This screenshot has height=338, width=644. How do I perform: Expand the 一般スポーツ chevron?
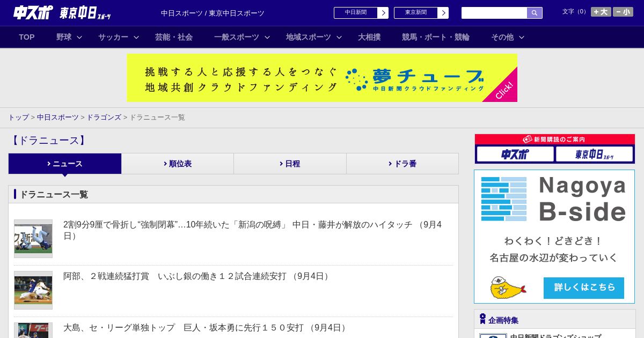click(x=267, y=38)
